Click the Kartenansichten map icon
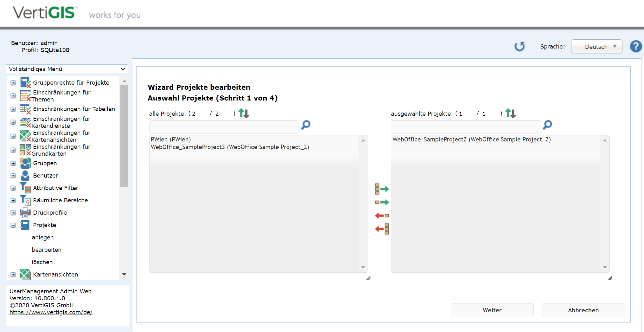The width and height of the screenshot is (644, 332). click(x=25, y=274)
